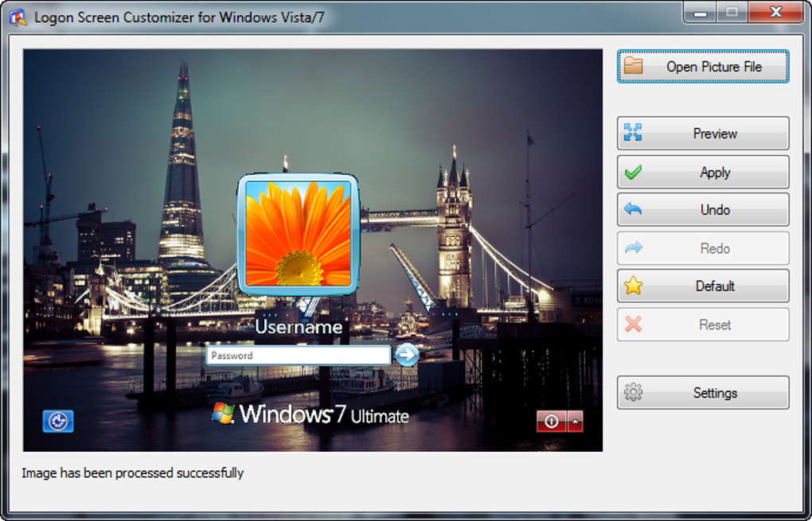
Task: Click the Windows 7 Ultimate logo
Action: point(310,414)
